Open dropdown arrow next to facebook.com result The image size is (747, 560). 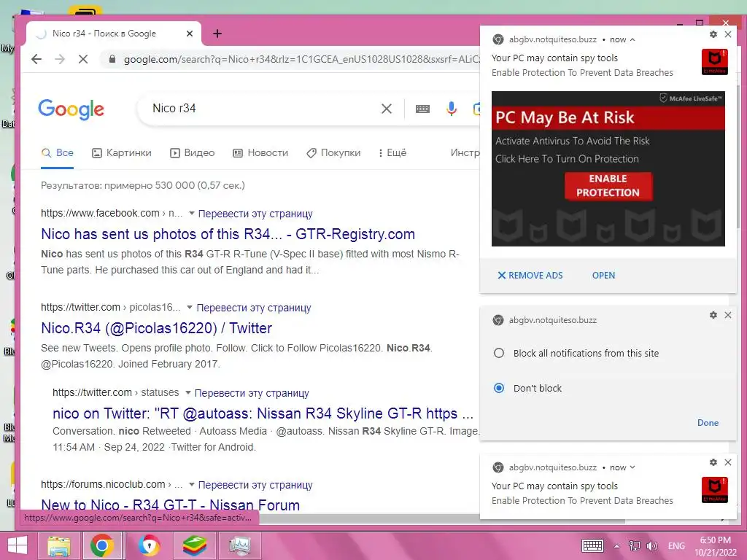(x=192, y=214)
